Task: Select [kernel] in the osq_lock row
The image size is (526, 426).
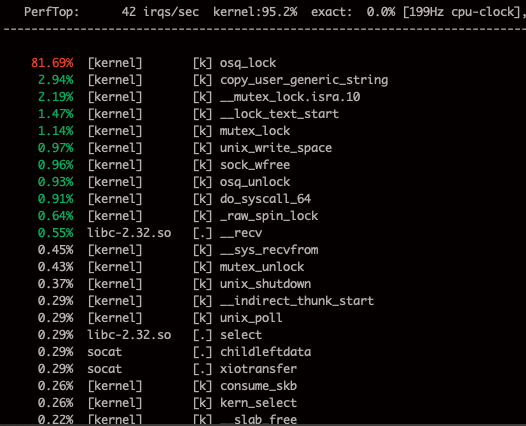Action: (115, 63)
